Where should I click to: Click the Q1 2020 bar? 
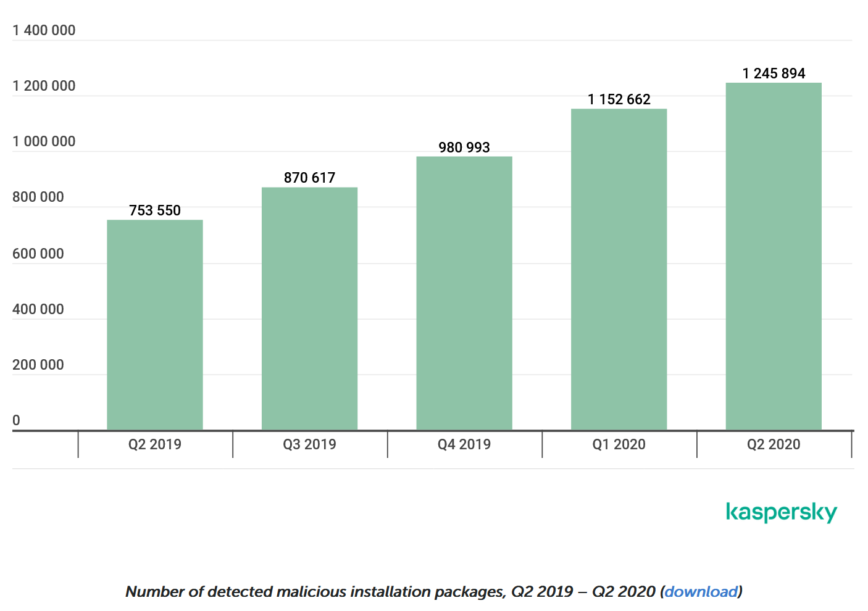(619, 269)
